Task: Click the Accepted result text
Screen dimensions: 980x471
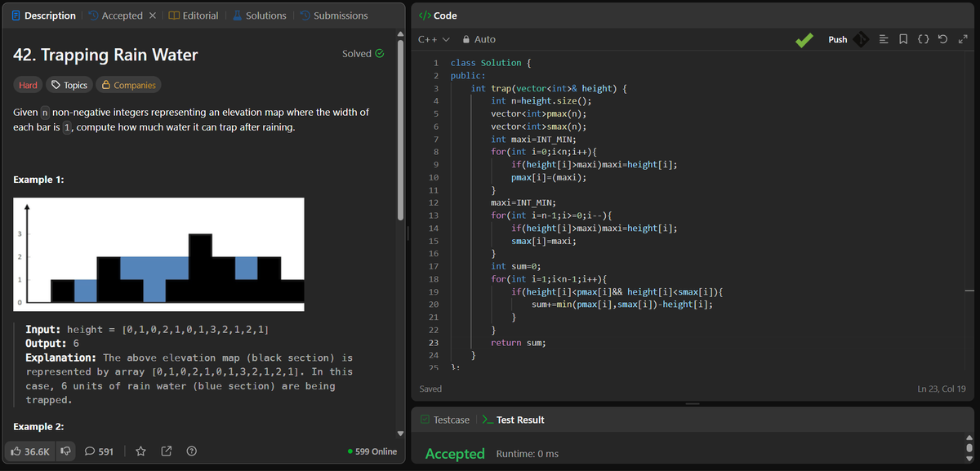Action: pyautogui.click(x=455, y=454)
